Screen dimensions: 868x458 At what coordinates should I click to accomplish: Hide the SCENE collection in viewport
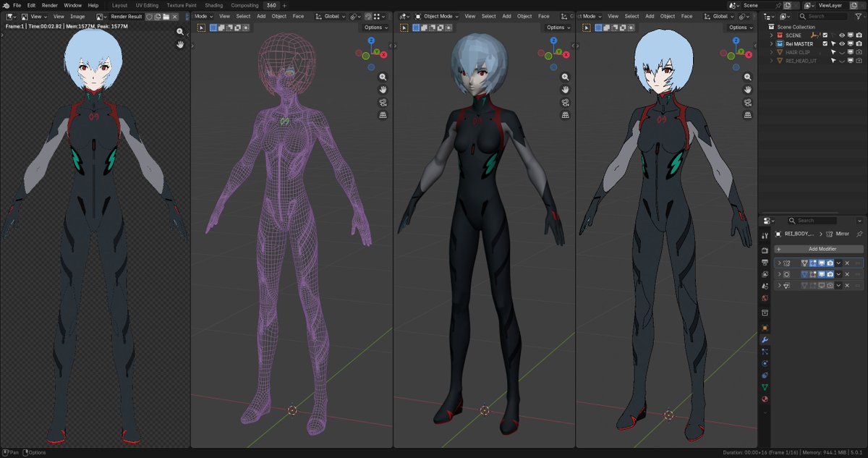(x=841, y=35)
